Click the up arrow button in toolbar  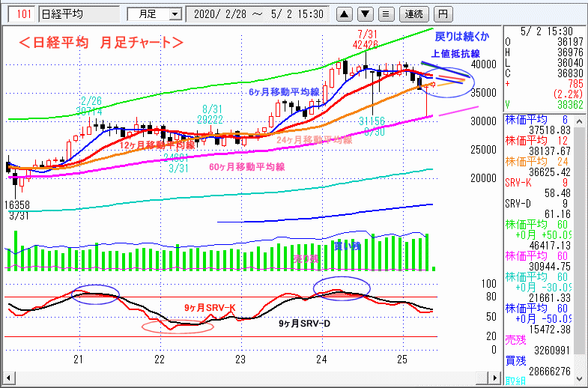tap(345, 14)
